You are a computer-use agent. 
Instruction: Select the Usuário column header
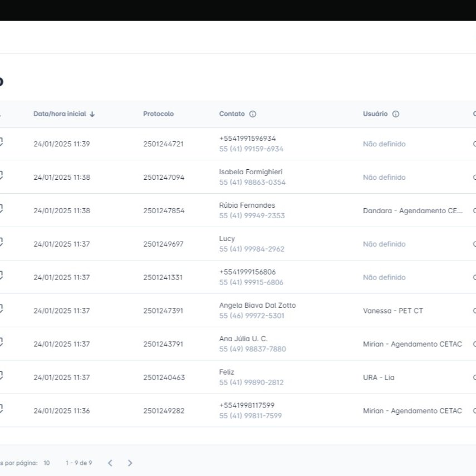[x=375, y=114]
